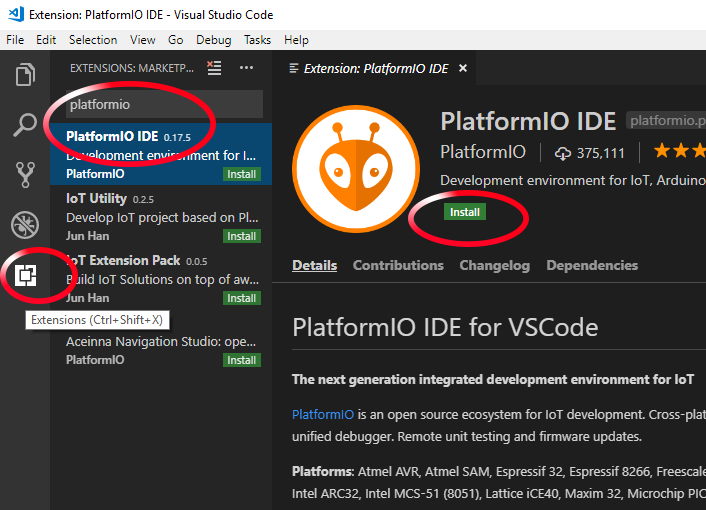Click the PlatformIO IDE for VSCode heading

click(445, 327)
